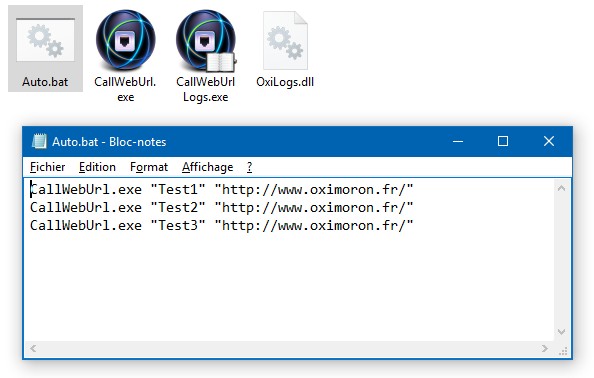Click the Notepad icon in title bar
594x378 pixels.
(x=39, y=141)
